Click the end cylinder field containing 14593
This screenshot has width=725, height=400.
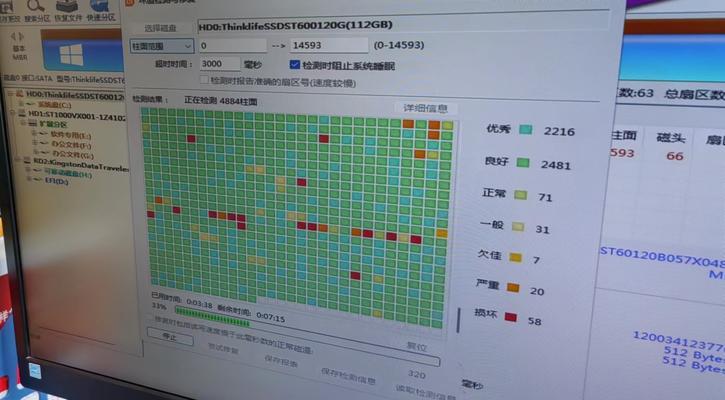329,45
